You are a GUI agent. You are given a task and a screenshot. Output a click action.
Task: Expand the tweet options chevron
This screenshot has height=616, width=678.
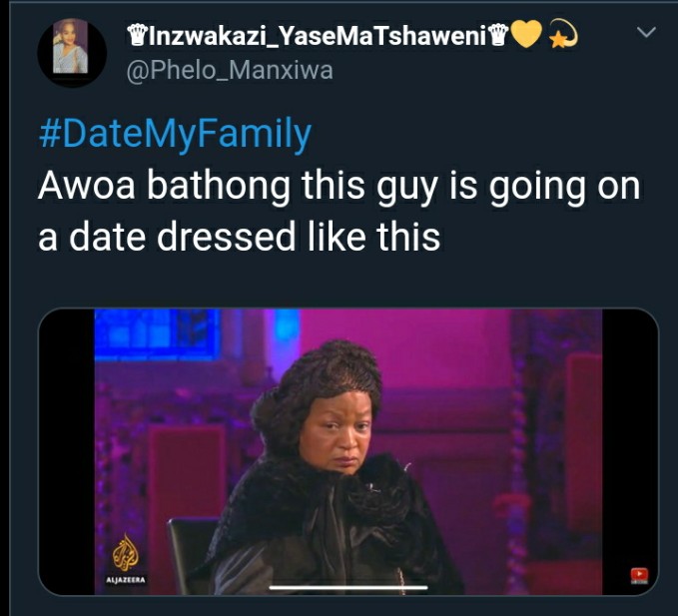(x=646, y=32)
